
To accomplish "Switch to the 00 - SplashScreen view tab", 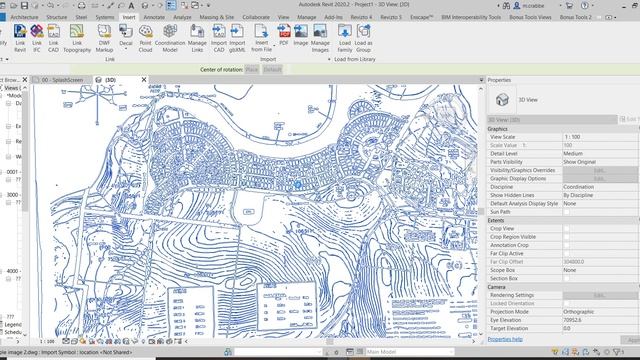I will click(x=62, y=80).
